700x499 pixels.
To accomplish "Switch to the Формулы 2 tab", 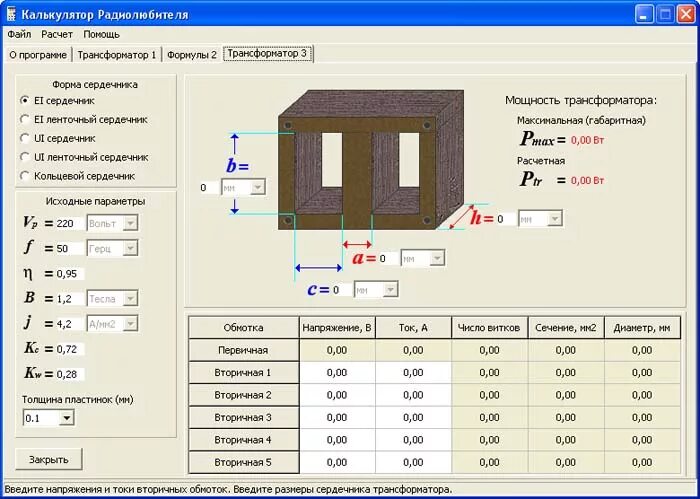I will tap(192, 55).
